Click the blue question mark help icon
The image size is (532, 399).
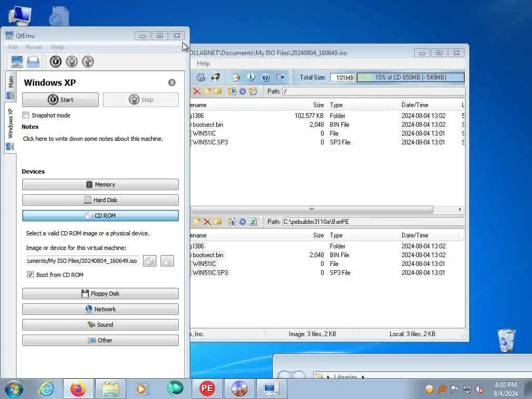[x=265, y=77]
